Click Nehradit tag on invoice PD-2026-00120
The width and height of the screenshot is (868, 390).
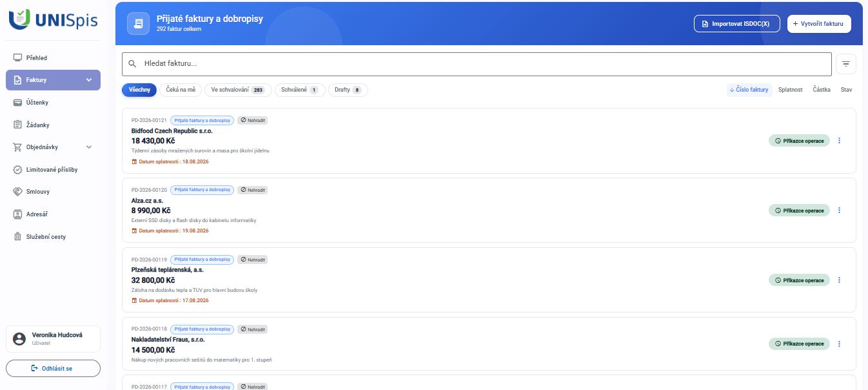pyautogui.click(x=252, y=190)
